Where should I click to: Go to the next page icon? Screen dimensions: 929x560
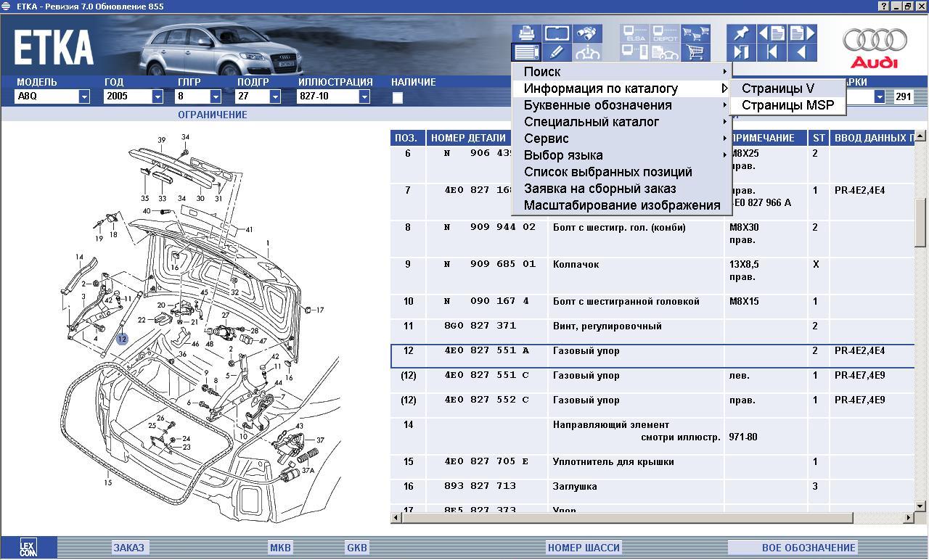click(801, 33)
